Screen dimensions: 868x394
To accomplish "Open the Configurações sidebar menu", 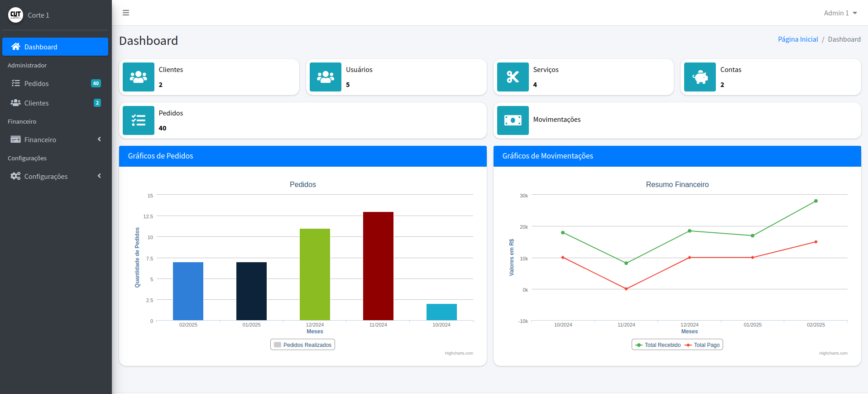I will point(55,176).
